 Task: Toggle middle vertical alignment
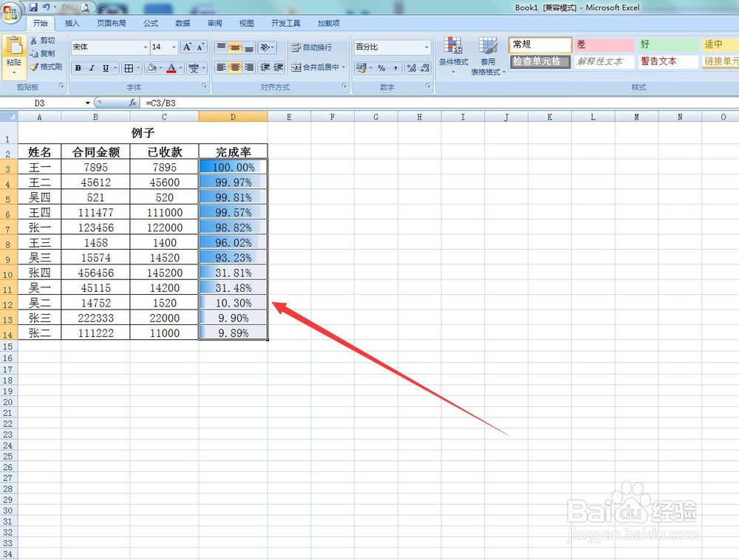coord(235,47)
